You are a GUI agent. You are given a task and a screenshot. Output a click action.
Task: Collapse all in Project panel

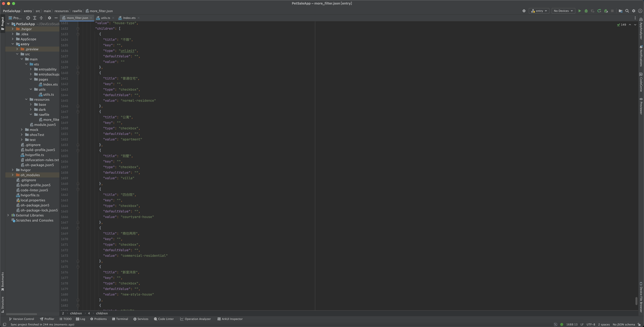point(41,18)
